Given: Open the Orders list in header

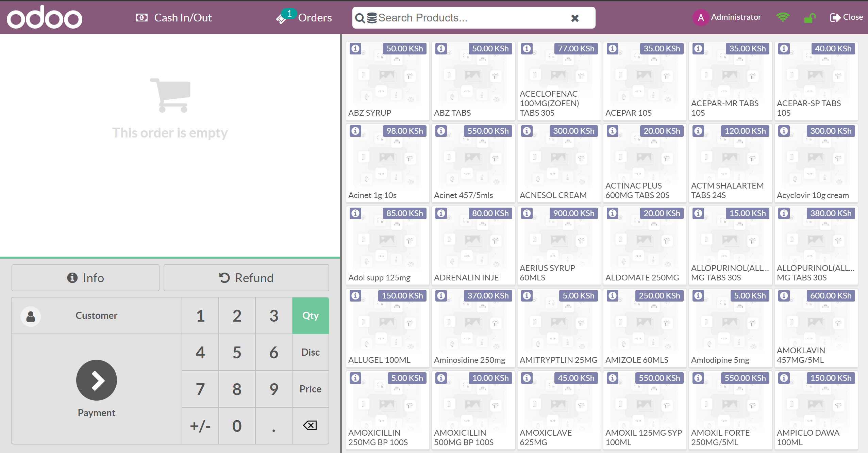Looking at the screenshot, I should 304,18.
